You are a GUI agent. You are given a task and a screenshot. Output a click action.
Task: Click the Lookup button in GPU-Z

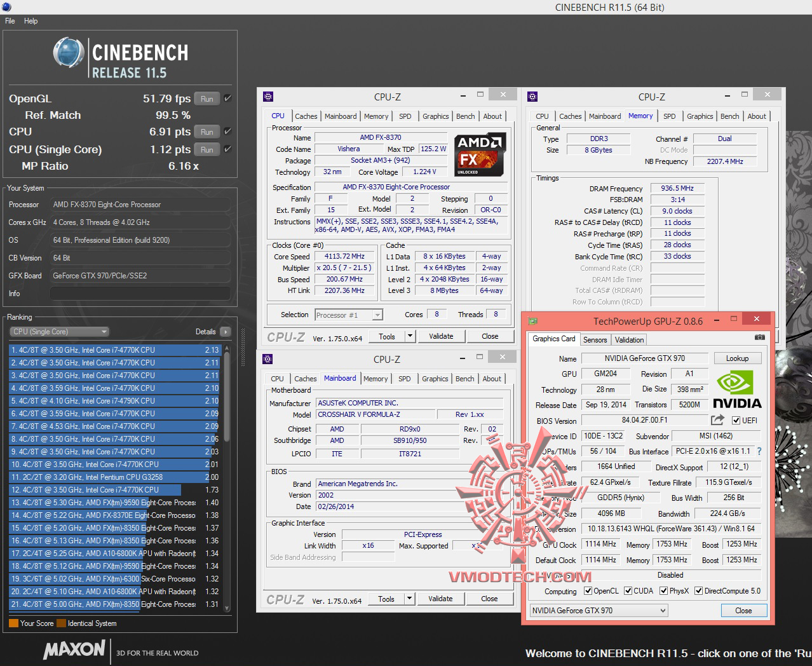pyautogui.click(x=738, y=358)
